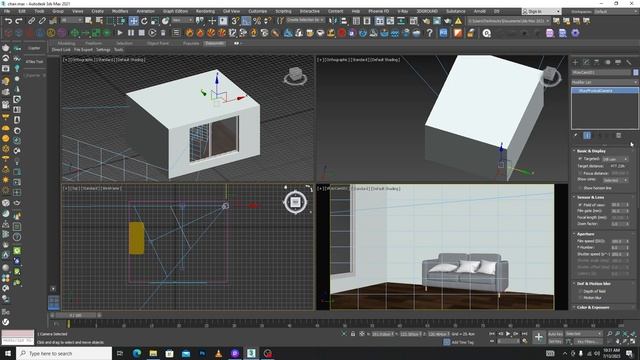Click the time slider handle on timeline

pos(77,316)
